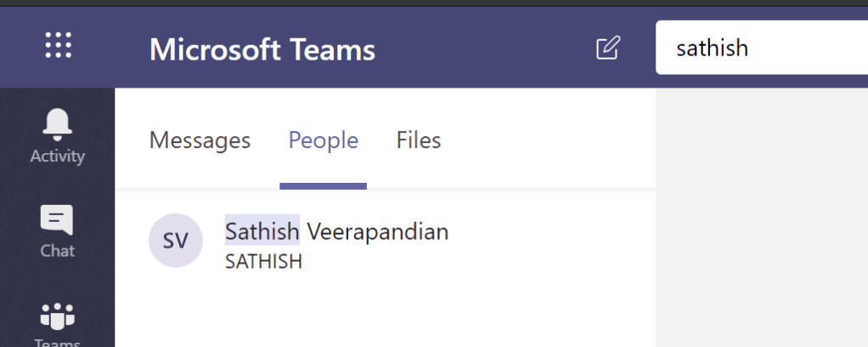Open the Files tab
Screen dimensions: 868x347
[x=419, y=140]
